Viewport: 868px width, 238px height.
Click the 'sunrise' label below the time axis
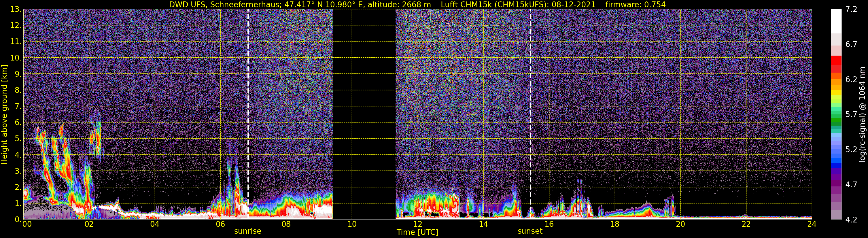[248, 231]
